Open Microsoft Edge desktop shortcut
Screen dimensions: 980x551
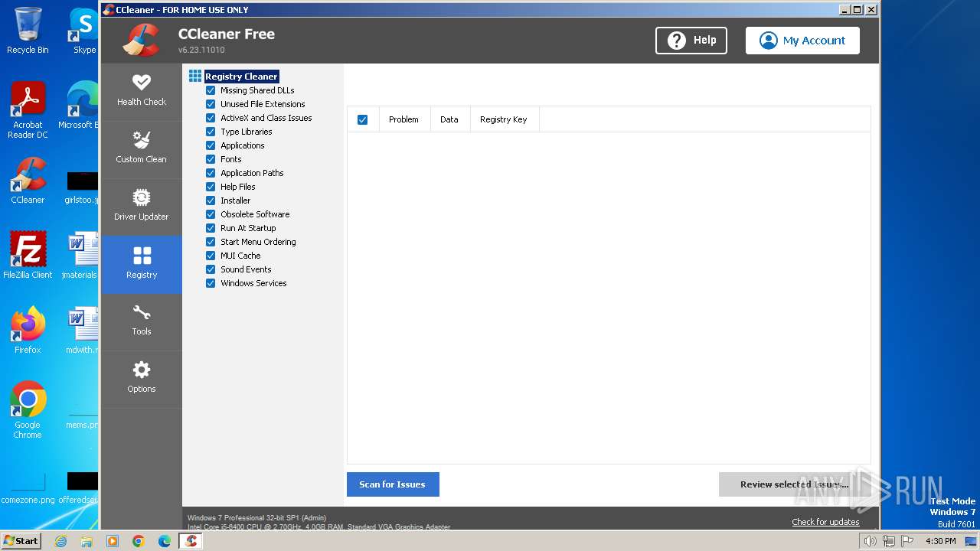click(79, 106)
